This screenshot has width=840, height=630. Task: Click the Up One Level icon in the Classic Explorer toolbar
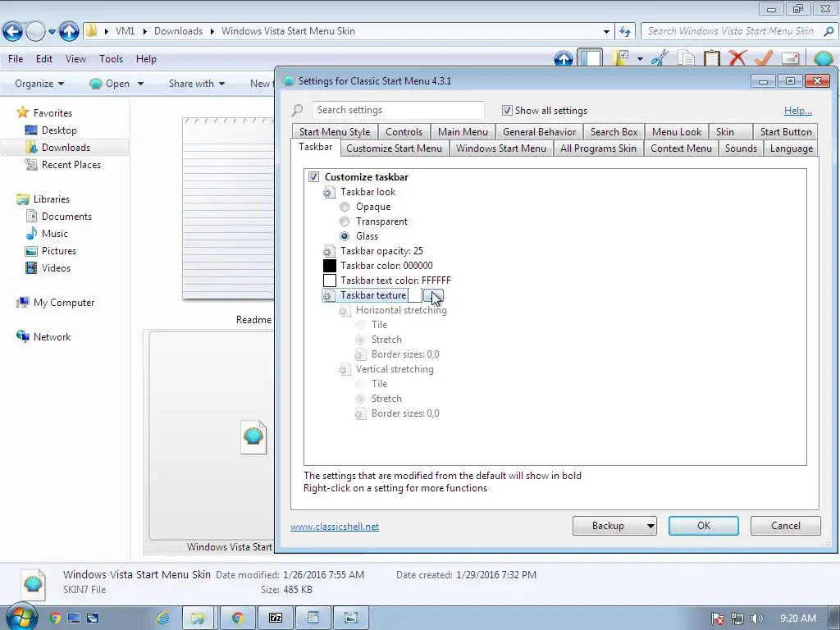[563, 58]
